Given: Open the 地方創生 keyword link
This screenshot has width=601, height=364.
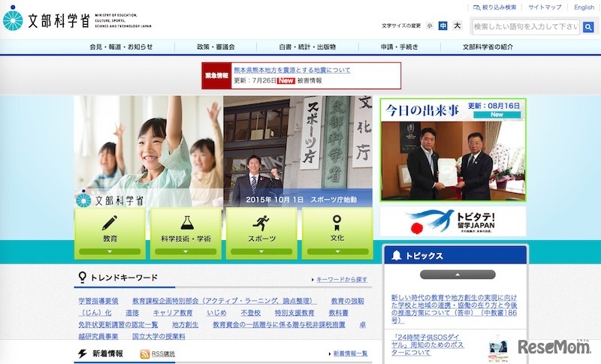Looking at the screenshot, I should pyautogui.click(x=186, y=324).
